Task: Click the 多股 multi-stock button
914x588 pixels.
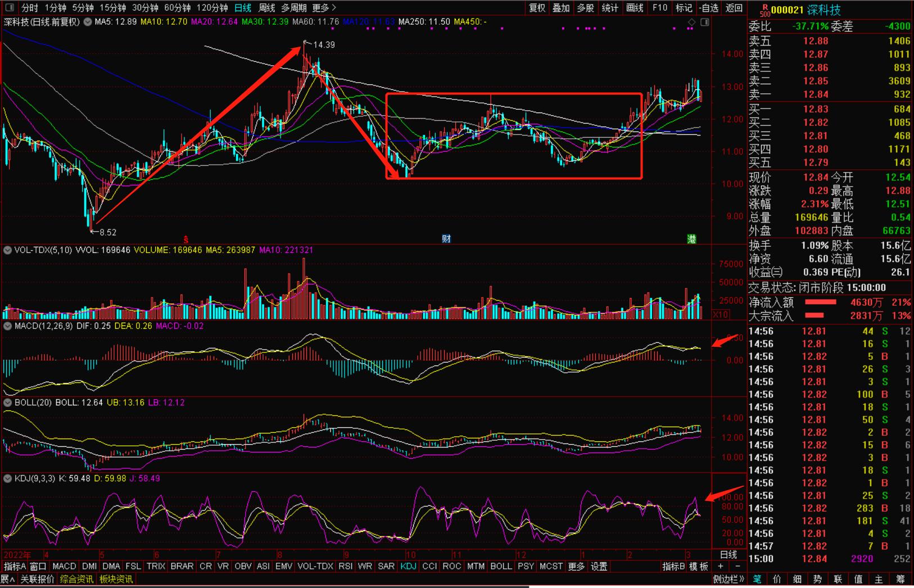Action: tap(586, 8)
